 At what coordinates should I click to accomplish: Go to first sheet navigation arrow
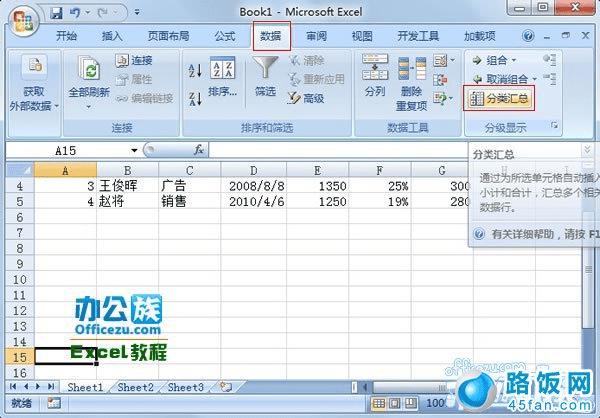(13, 387)
